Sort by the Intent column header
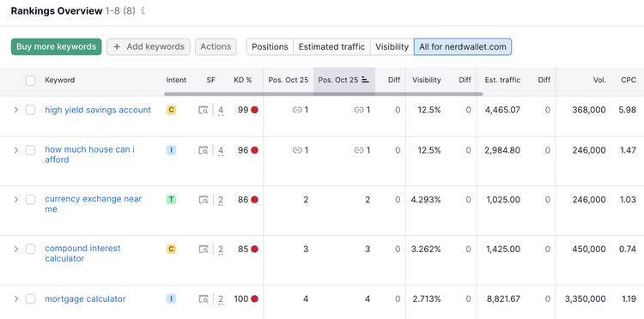The width and height of the screenshot is (644, 319). tap(176, 81)
